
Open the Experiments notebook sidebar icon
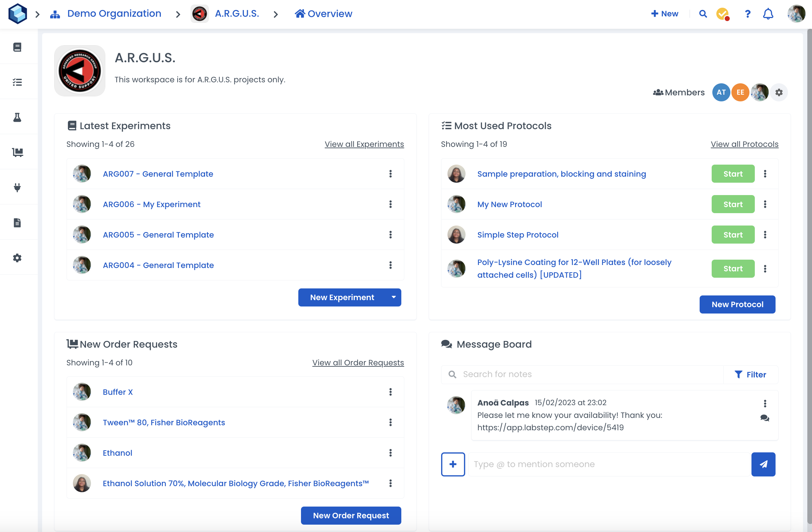[17, 47]
